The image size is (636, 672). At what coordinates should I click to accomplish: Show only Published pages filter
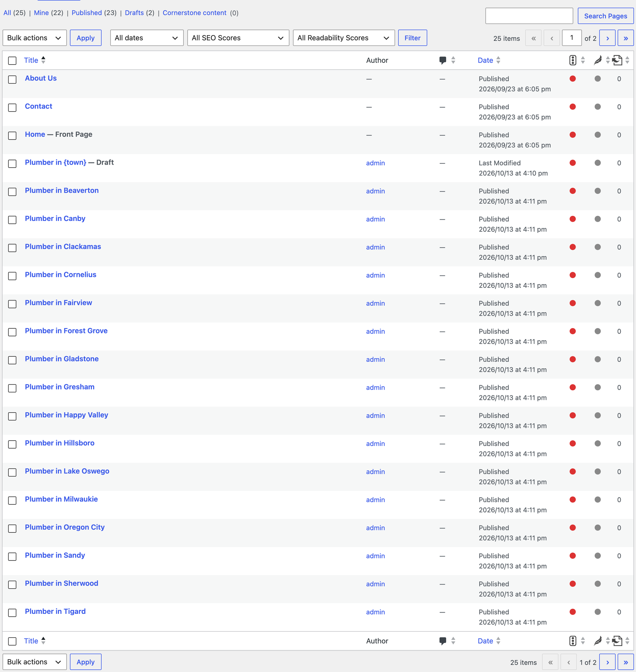click(86, 13)
